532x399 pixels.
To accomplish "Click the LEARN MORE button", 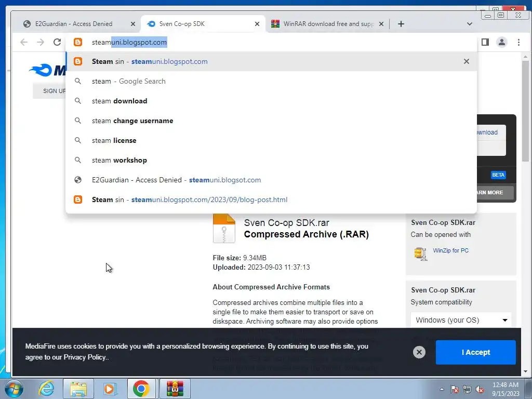I will [495, 192].
